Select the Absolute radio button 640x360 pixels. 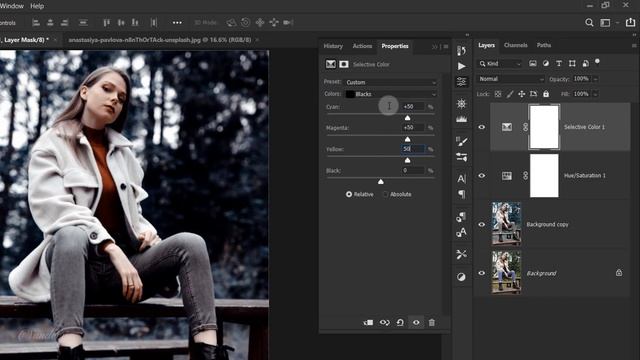pos(385,194)
